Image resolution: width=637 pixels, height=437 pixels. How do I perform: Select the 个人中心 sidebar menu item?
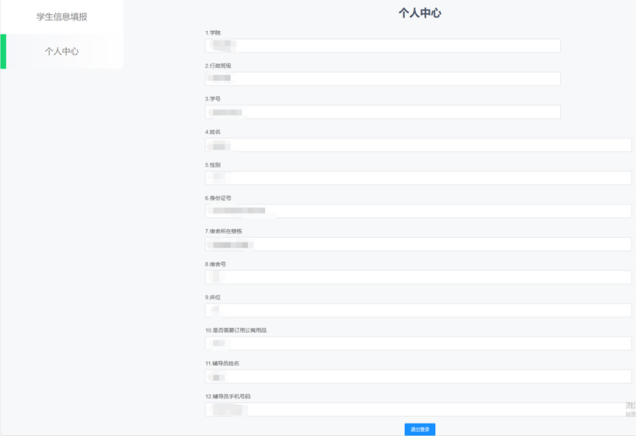(x=62, y=51)
